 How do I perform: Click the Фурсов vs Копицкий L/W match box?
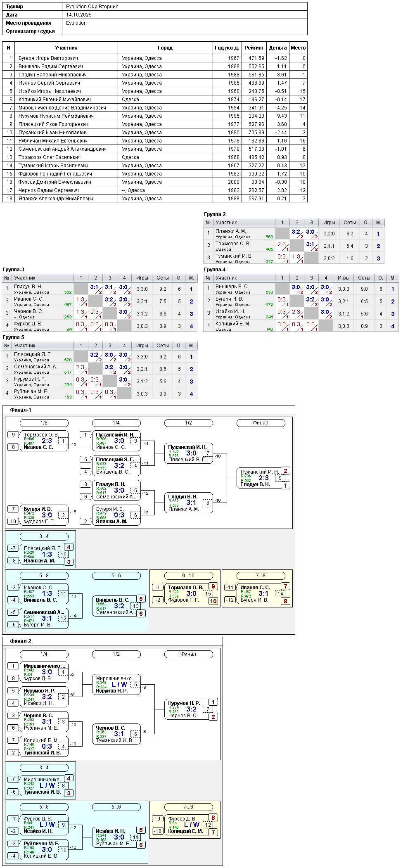point(189,825)
